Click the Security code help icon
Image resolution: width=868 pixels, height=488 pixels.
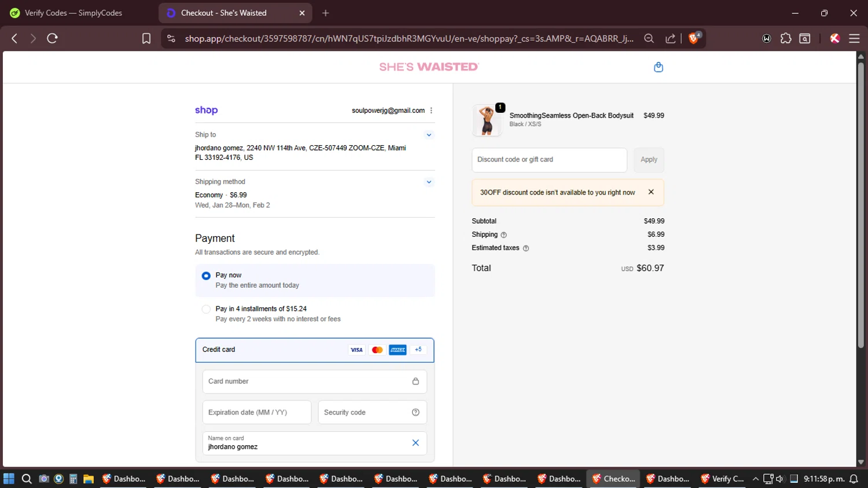pos(415,412)
